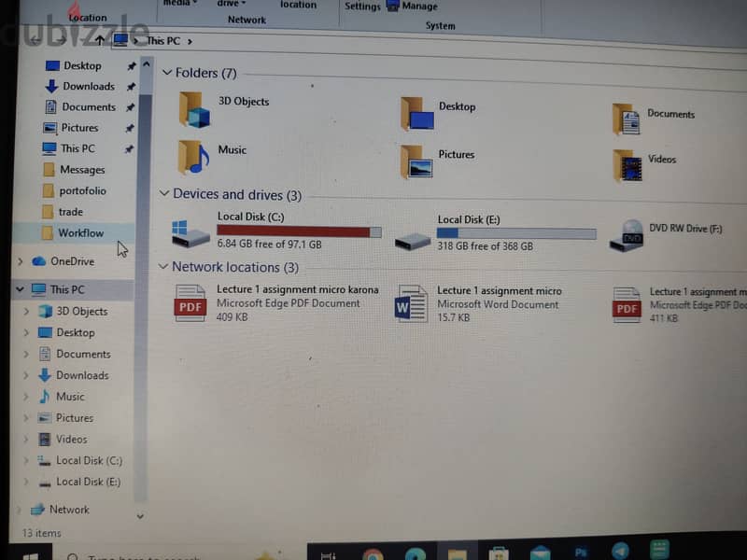Viewport: 747px width, 560px height.
Task: Select Downloads under This PC tree
Action: tap(82, 375)
